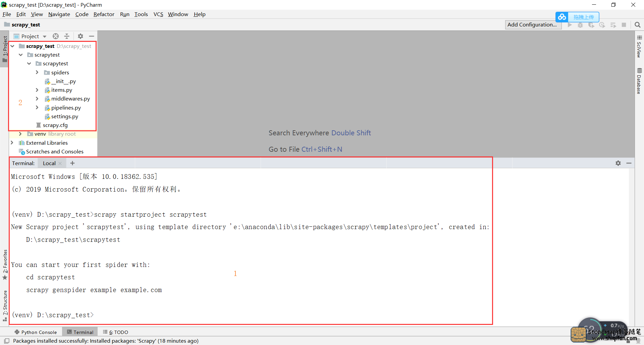Viewport: 644px width, 345px height.
Task: Click Add Configuration button
Action: (533, 25)
